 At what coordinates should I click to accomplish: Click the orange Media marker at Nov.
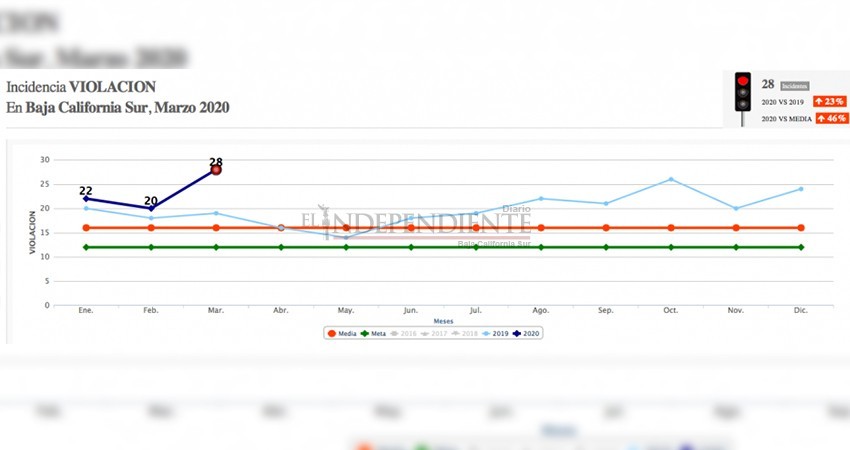pos(736,228)
